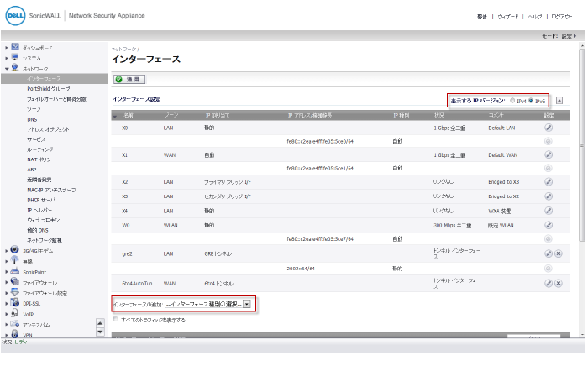Open アドレス オブジェクト sidebar item
This screenshot has width=588, height=371.
(x=48, y=129)
